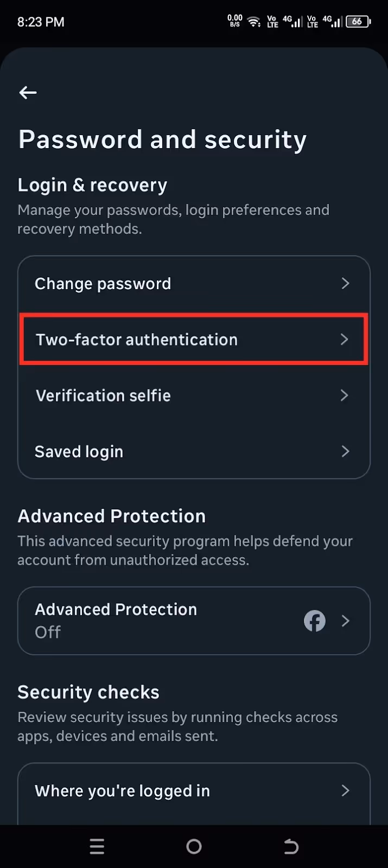Tap the Wi-Fi icon in status bar
388x868 pixels.
click(253, 22)
